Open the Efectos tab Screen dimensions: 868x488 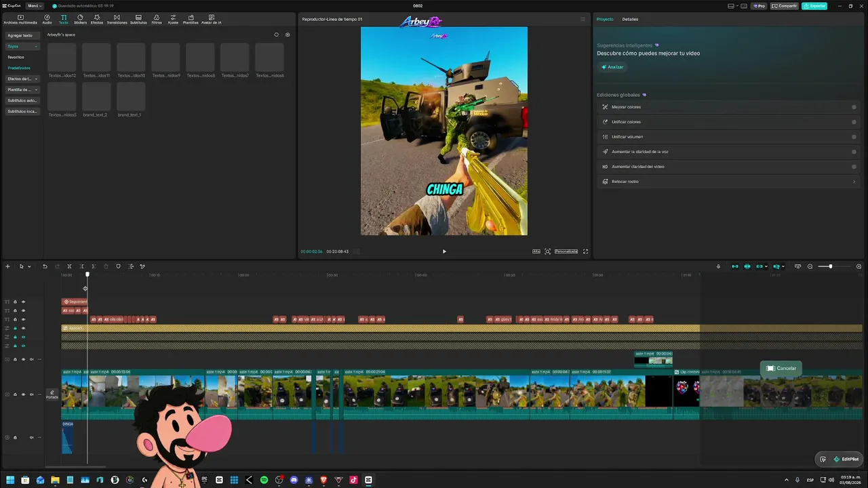pos(97,19)
